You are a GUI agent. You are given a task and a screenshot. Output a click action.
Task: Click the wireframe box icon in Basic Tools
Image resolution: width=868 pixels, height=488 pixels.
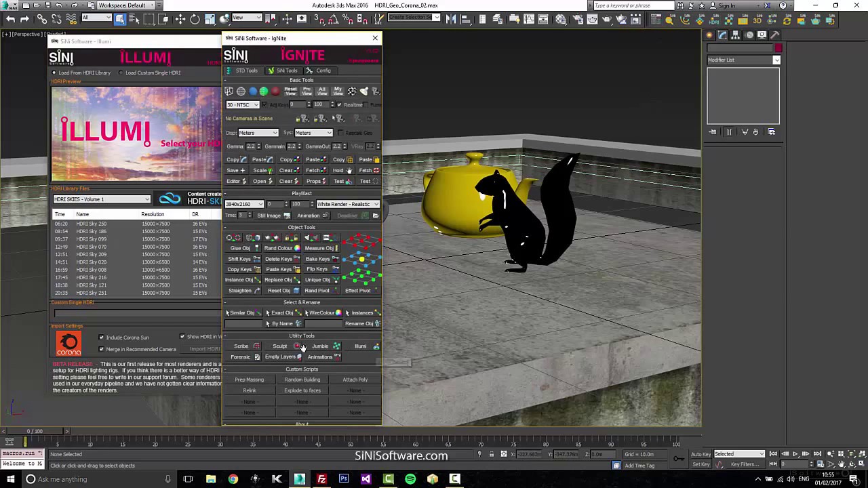[229, 91]
